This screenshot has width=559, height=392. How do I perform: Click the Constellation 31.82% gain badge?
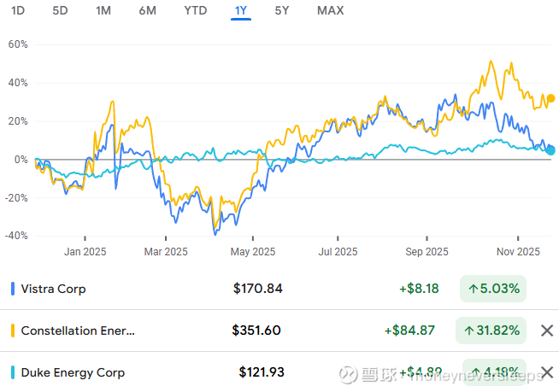493,331
